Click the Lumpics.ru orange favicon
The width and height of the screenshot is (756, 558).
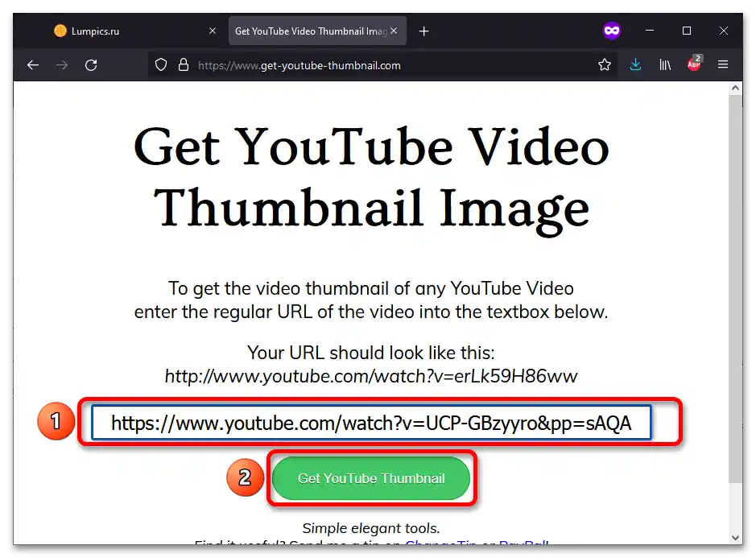coord(60,31)
